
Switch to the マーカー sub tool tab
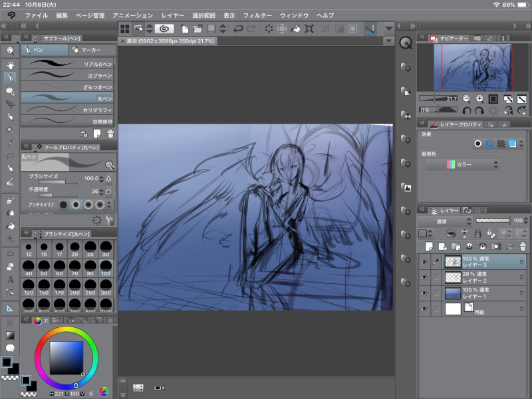[92, 50]
